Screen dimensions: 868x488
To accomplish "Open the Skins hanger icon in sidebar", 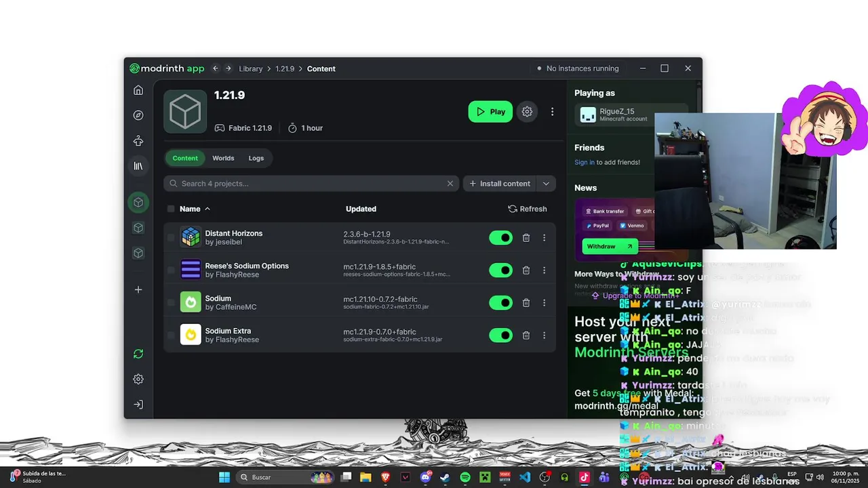I will tap(138, 141).
